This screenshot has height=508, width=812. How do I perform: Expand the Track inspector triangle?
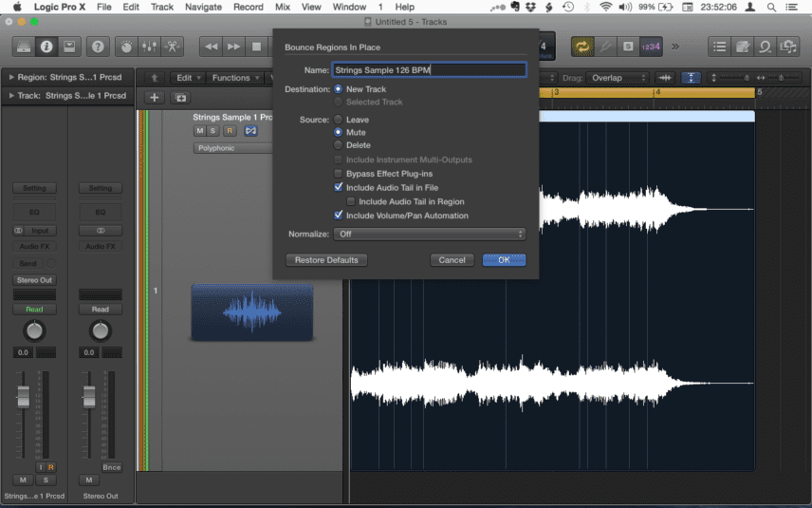tap(11, 95)
